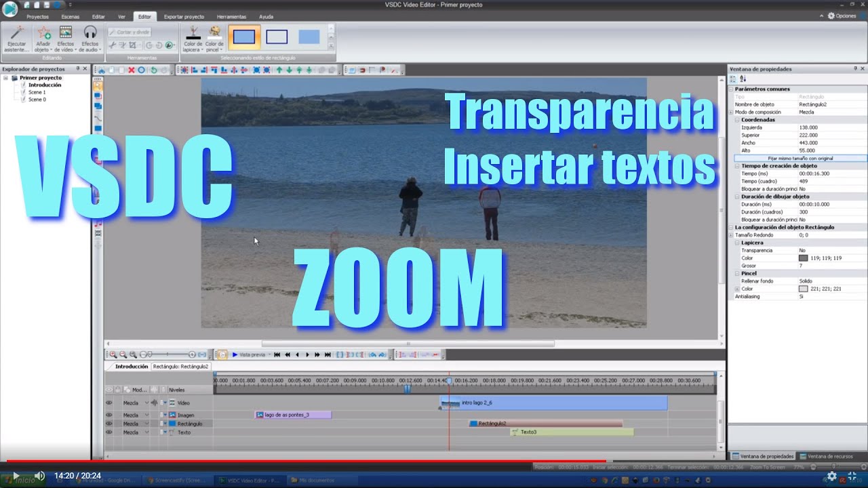The width and height of the screenshot is (868, 488).
Task: Select borderless filled rectangle style
Action: (x=309, y=37)
